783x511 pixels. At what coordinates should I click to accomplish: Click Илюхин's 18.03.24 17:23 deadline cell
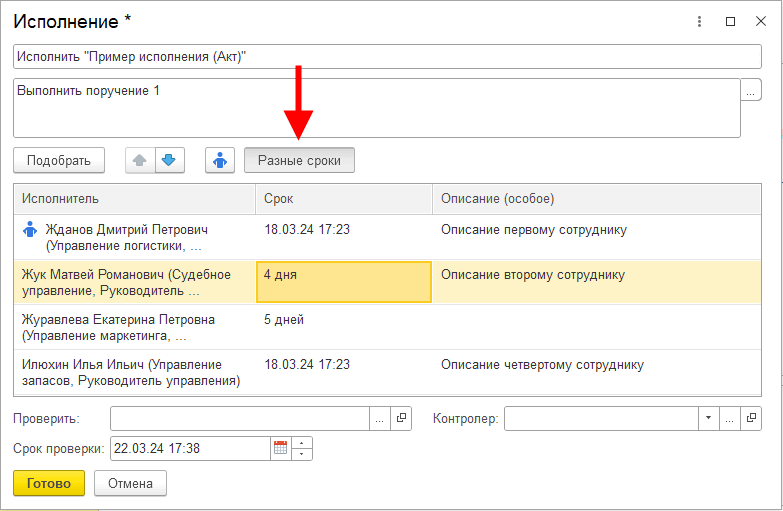click(x=344, y=372)
